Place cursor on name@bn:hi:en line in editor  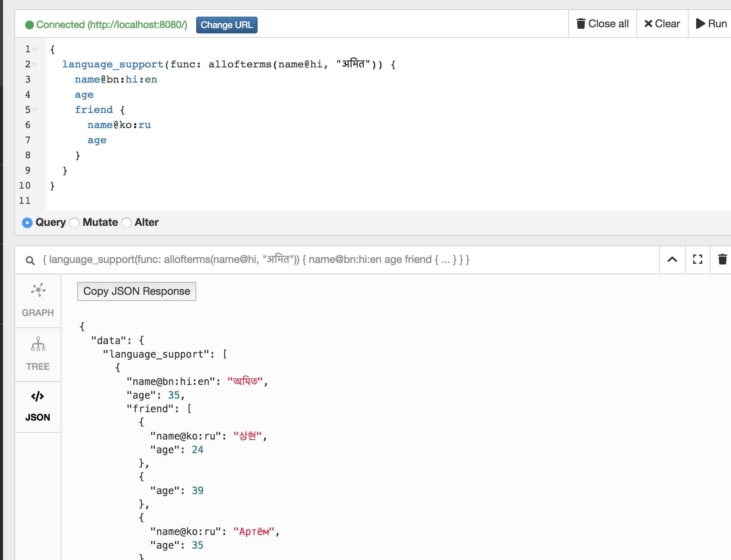(x=116, y=80)
